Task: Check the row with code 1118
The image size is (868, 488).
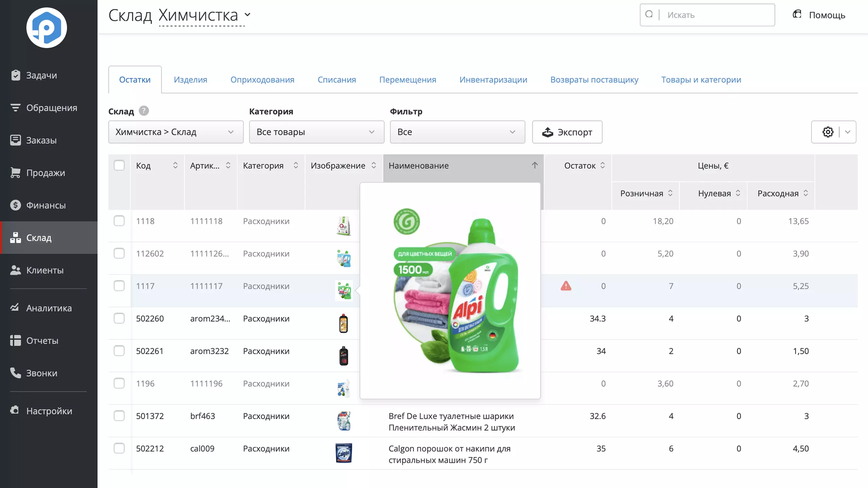Action: 119,221
